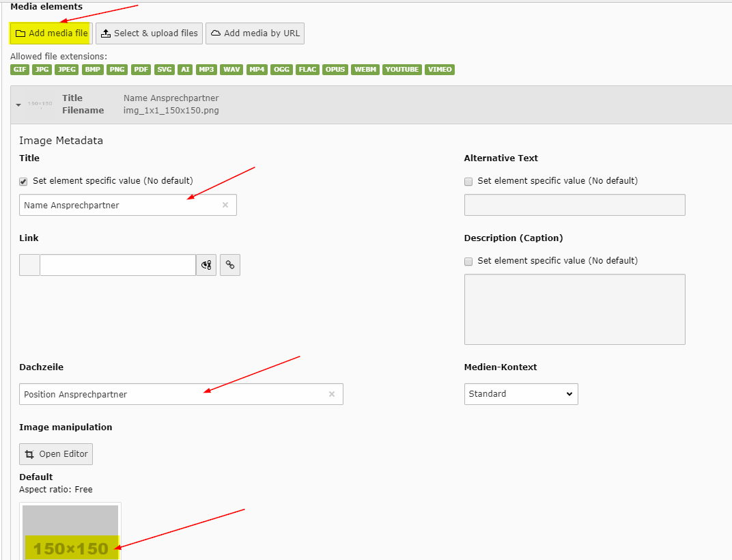Clear the Title field with its X icon
Screen dimensions: 732x560
coord(225,205)
